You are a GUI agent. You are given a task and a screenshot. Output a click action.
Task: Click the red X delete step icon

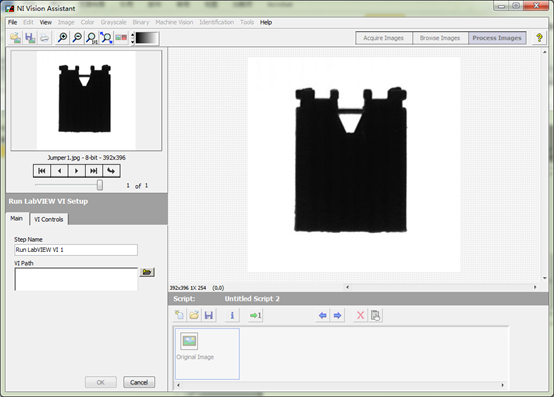tap(360, 315)
